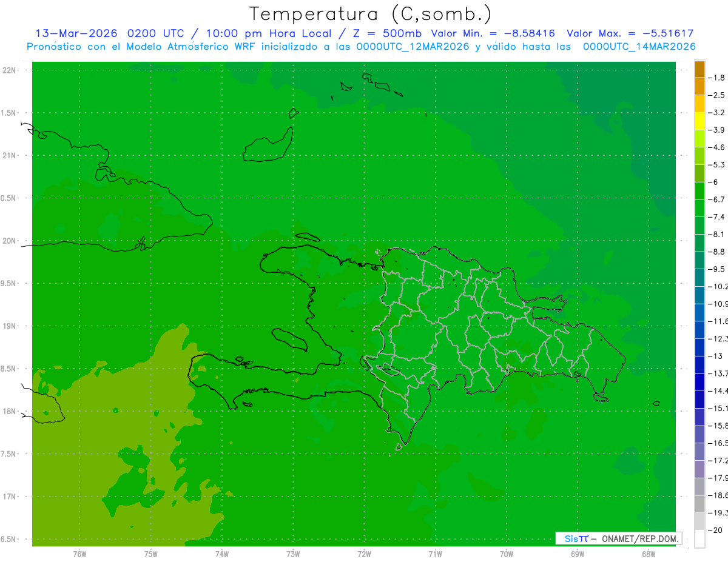This screenshot has width=728, height=562.
Task: Click the 22N latitude axis label
Action: tap(9, 70)
